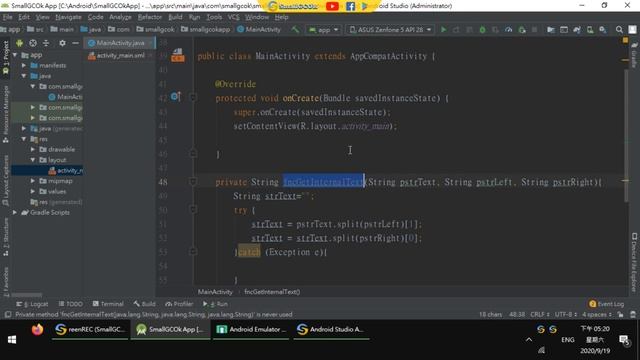Screen dimensions: 640x360
Task: Expand the values folder
Action: click(33, 191)
